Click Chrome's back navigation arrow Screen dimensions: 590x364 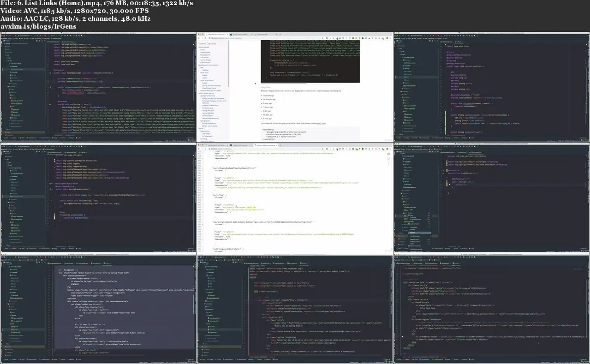coord(198,38)
